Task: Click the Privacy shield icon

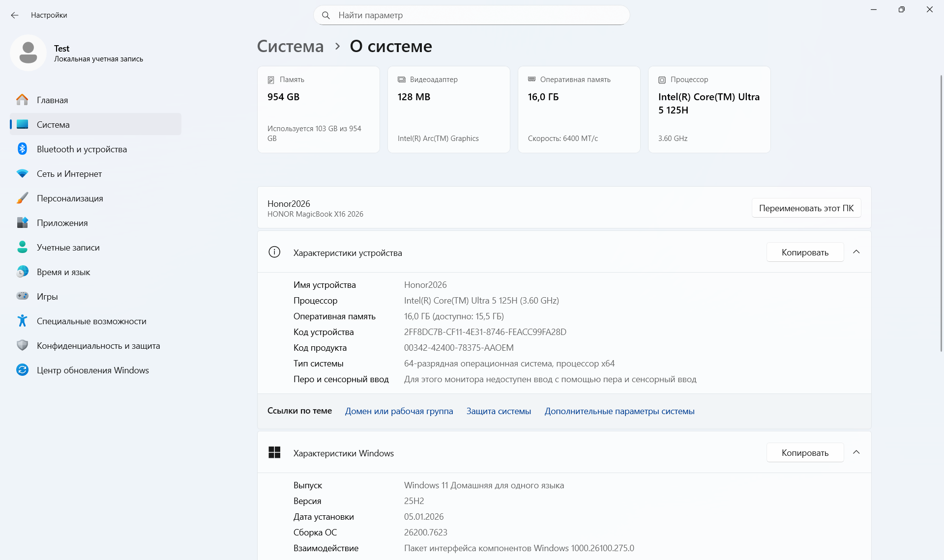Action: point(23,345)
